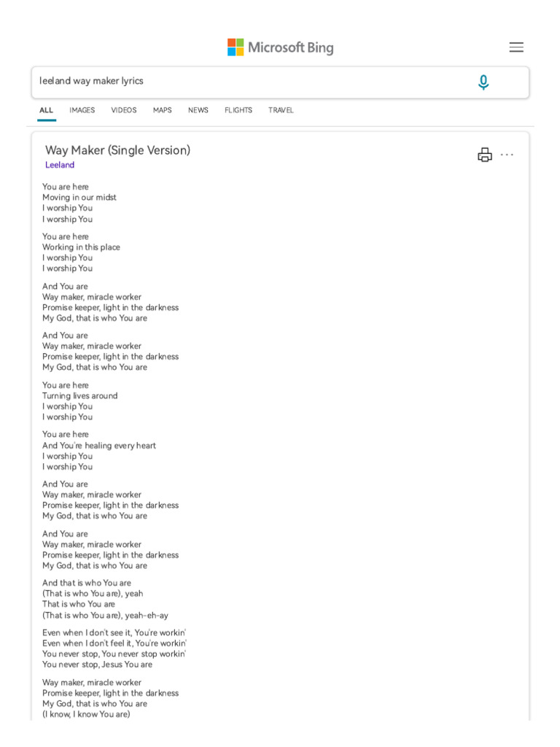This screenshot has height=747, width=560.
Task: Click the microphone voice search icon
Action: (x=483, y=82)
